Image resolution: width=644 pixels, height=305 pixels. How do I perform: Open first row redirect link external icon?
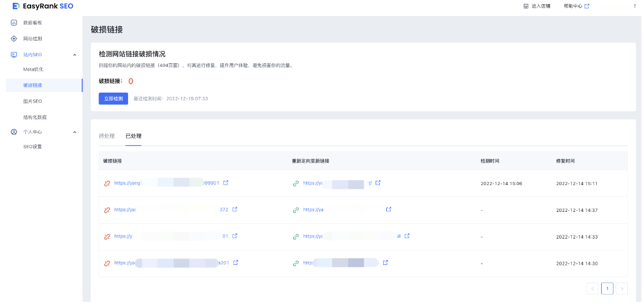(x=378, y=183)
